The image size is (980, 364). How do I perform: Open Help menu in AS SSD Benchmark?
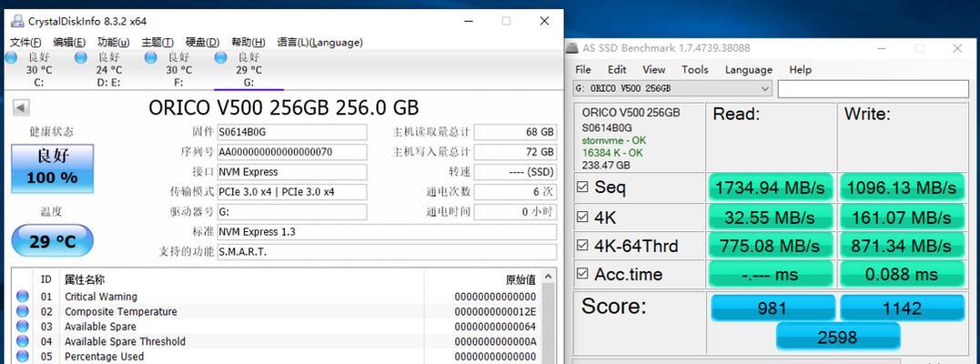click(x=800, y=70)
